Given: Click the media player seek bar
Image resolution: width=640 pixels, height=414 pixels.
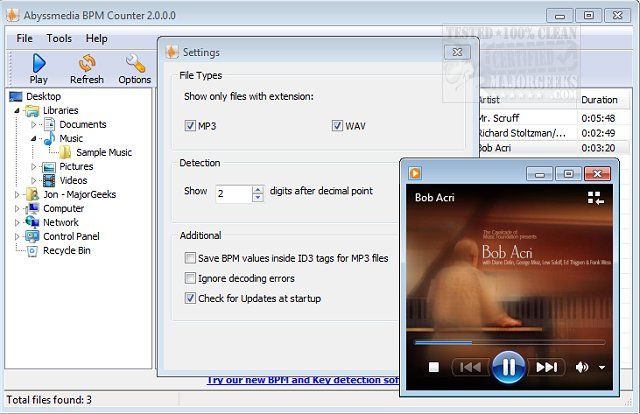Looking at the screenshot, I should pos(509,343).
